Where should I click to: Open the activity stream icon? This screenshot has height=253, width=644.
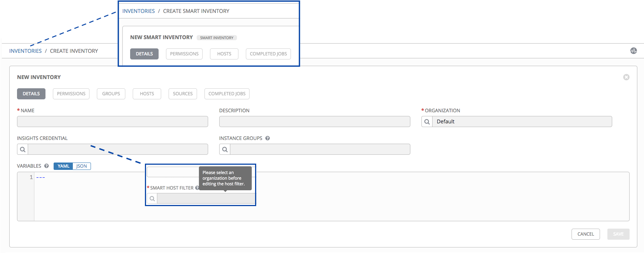point(634,51)
